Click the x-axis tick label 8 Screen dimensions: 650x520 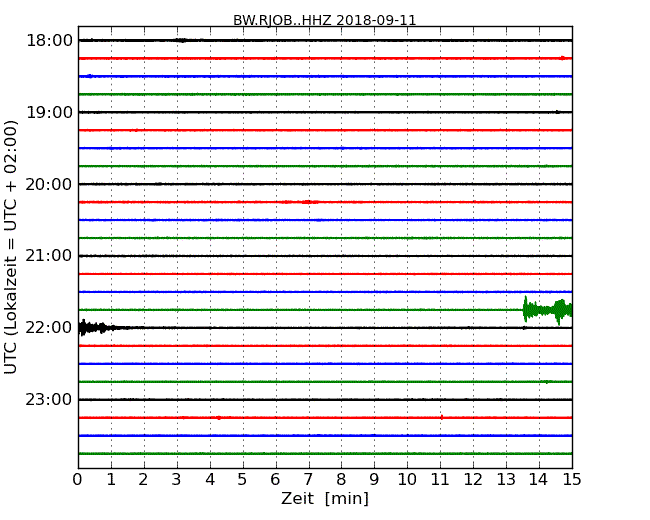point(342,479)
